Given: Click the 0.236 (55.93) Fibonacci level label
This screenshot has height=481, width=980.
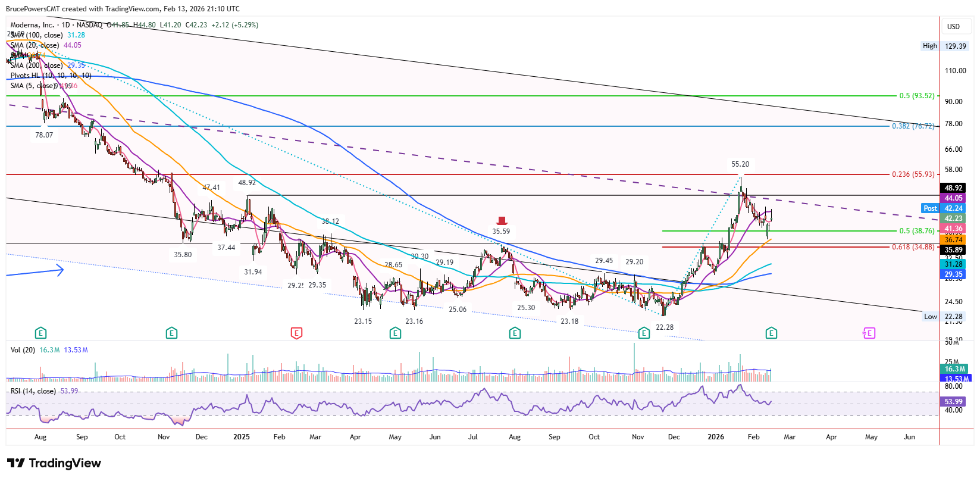Looking at the screenshot, I should (x=913, y=174).
